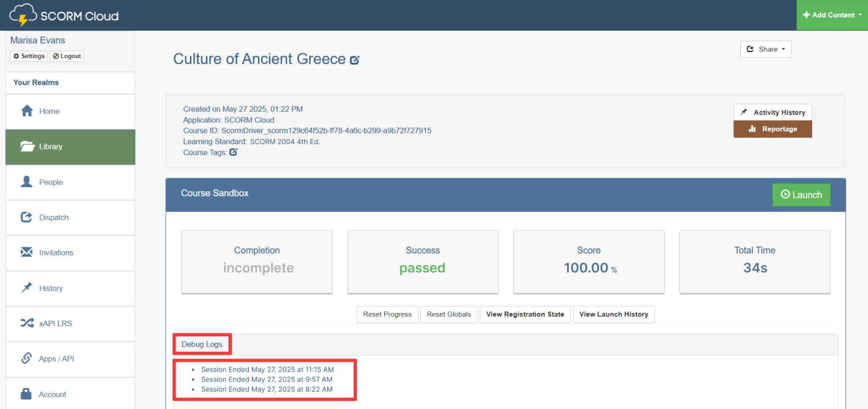Launch the course from the sandbox
868x409 pixels.
coord(801,195)
